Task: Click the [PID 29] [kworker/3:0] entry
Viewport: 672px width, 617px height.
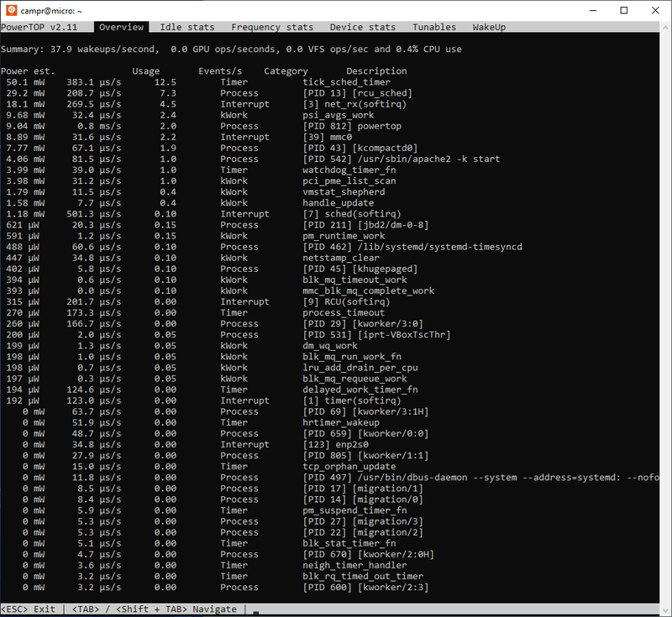Action: (363, 324)
